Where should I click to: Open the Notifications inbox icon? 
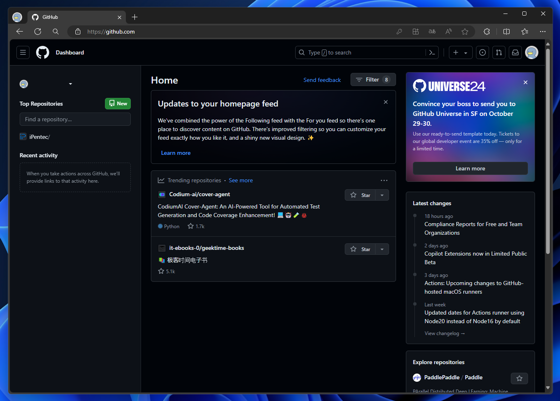[x=515, y=52]
